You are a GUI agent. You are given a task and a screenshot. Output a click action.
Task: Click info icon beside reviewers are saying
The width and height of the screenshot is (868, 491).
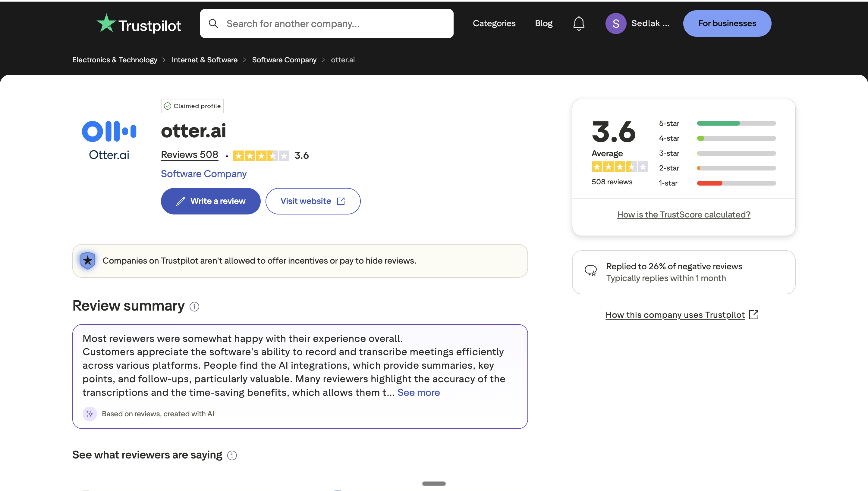click(232, 455)
